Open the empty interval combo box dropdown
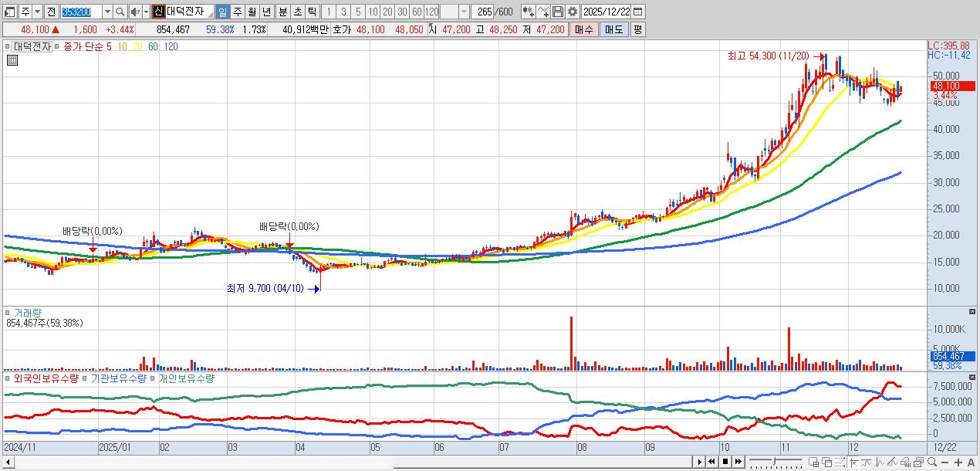 tap(464, 12)
